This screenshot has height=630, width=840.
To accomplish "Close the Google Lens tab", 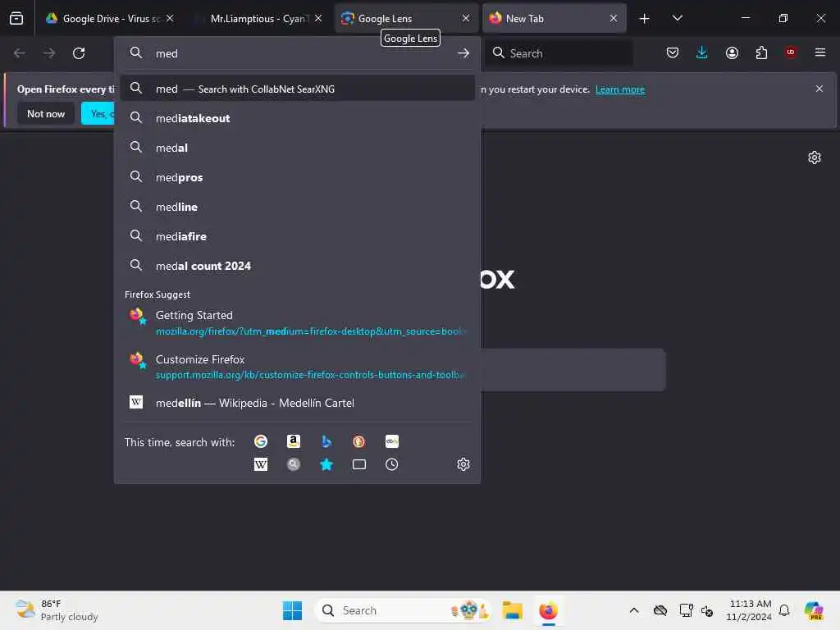I will (466, 18).
